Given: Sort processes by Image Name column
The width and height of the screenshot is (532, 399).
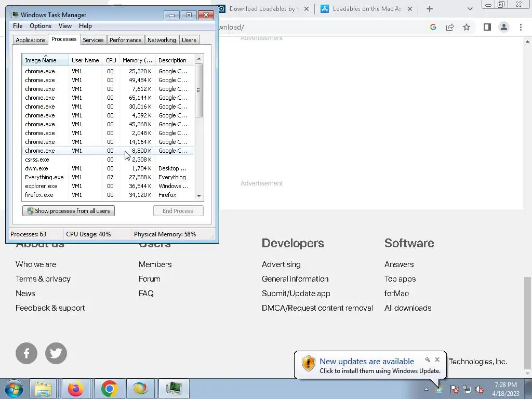Looking at the screenshot, I should pyautogui.click(x=46, y=60).
